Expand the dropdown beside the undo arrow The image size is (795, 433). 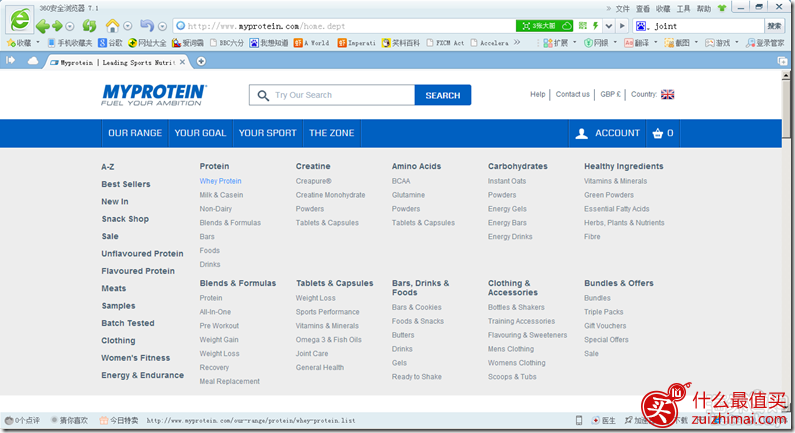point(162,26)
